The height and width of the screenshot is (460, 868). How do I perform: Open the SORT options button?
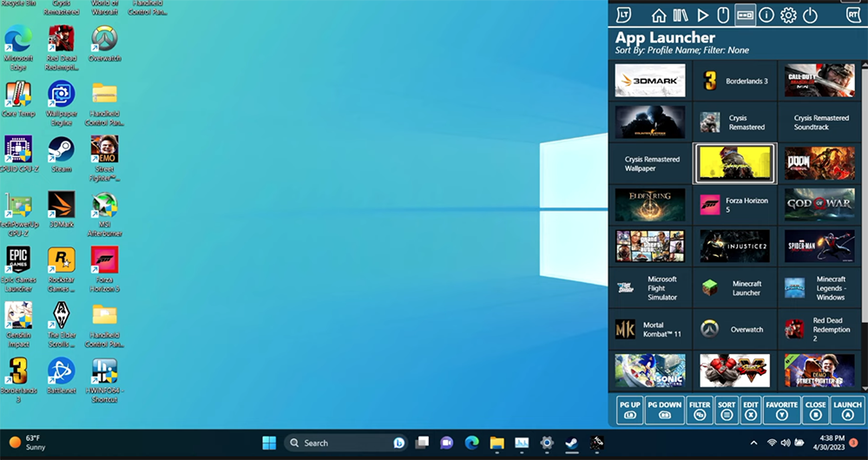[726, 410]
